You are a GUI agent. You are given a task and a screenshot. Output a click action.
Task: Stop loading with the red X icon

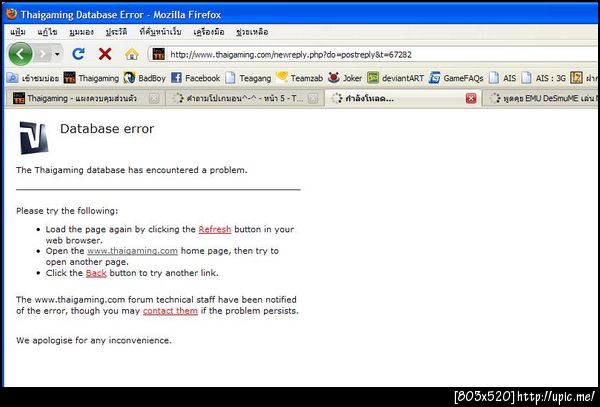[105, 54]
